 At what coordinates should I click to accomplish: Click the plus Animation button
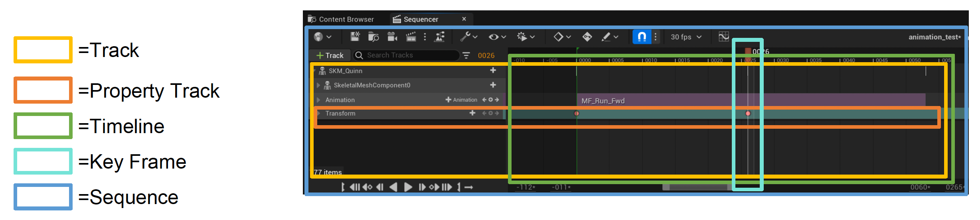tap(461, 100)
